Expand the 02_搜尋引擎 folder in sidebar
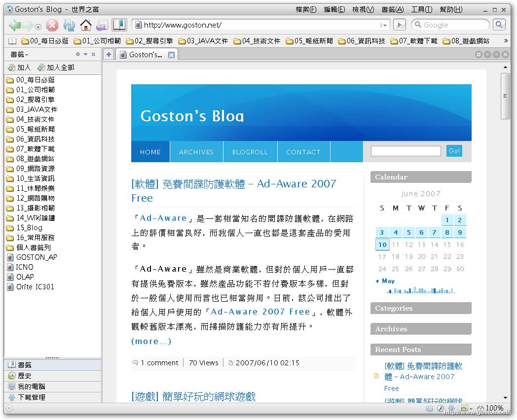Screen dimensions: 517x420 click(x=30, y=100)
